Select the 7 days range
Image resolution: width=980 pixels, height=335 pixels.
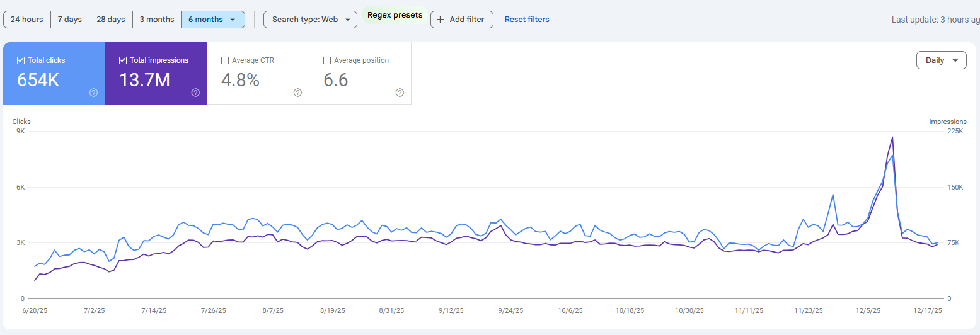pyautogui.click(x=70, y=20)
